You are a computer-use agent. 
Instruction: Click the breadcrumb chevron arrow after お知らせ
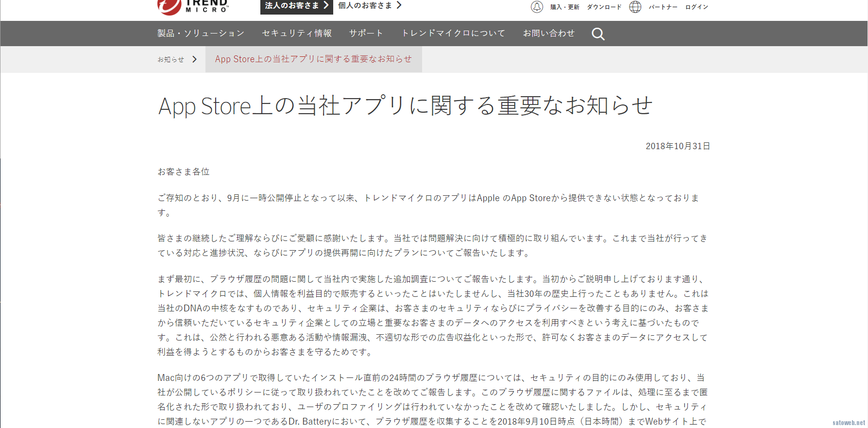[195, 59]
